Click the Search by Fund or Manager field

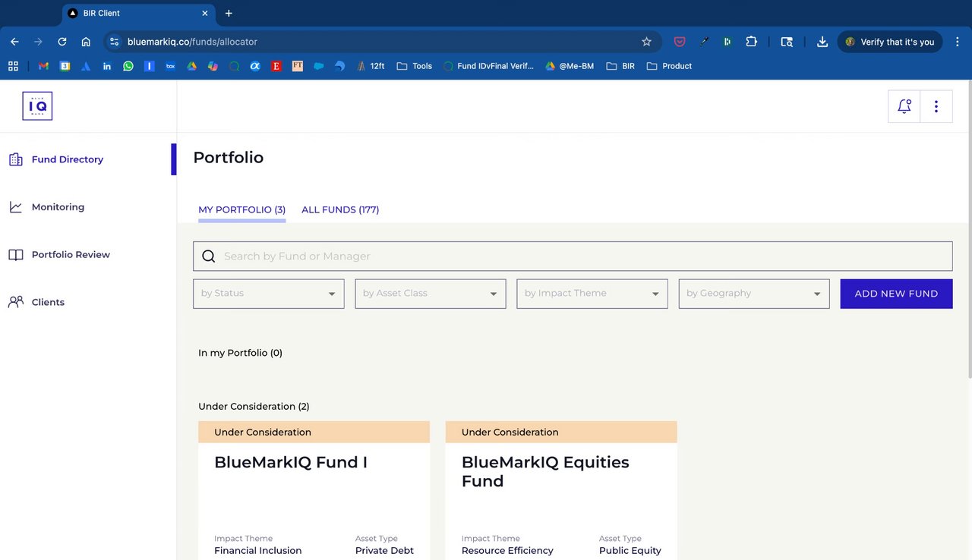tap(573, 256)
